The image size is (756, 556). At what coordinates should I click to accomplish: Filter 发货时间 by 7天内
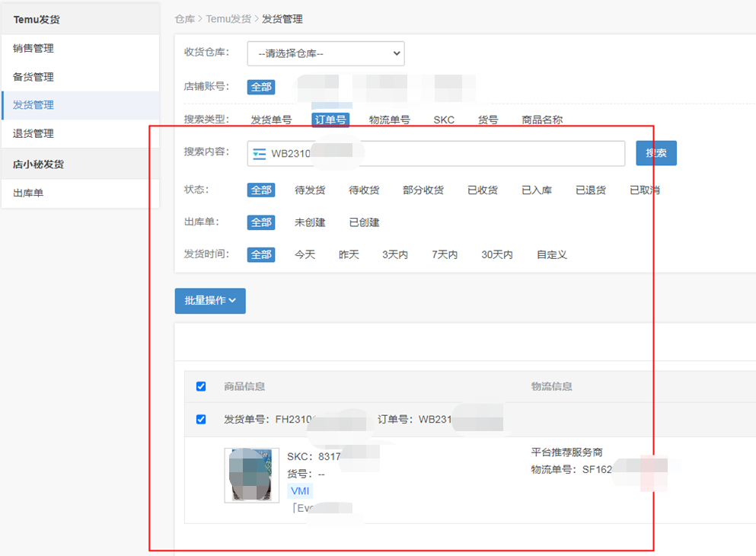coord(445,254)
